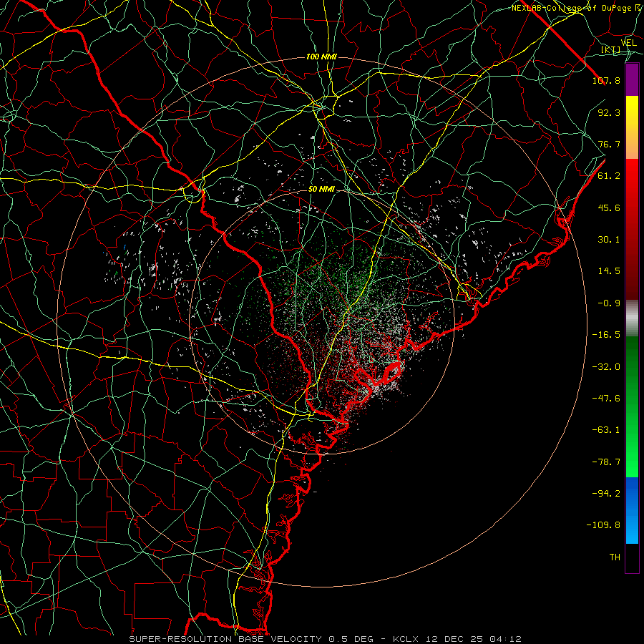644x644 pixels.
Task: Click the -63.1 scale value
Action: click(x=606, y=430)
